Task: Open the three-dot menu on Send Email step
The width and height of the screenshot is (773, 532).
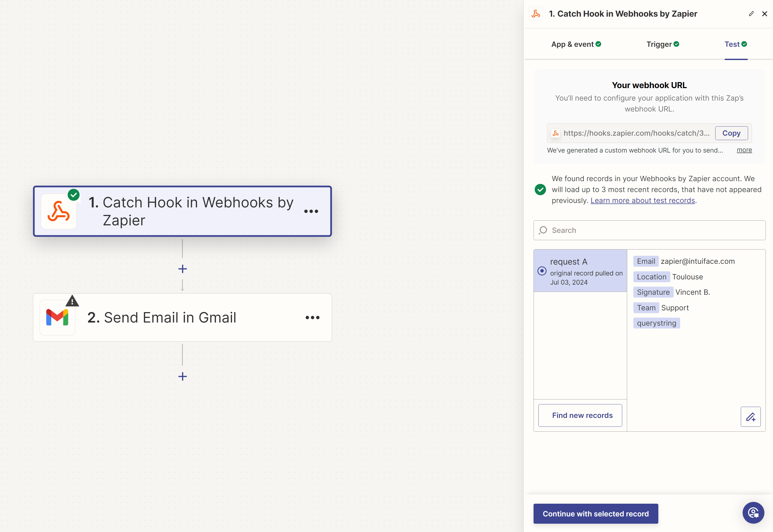Action: click(313, 318)
